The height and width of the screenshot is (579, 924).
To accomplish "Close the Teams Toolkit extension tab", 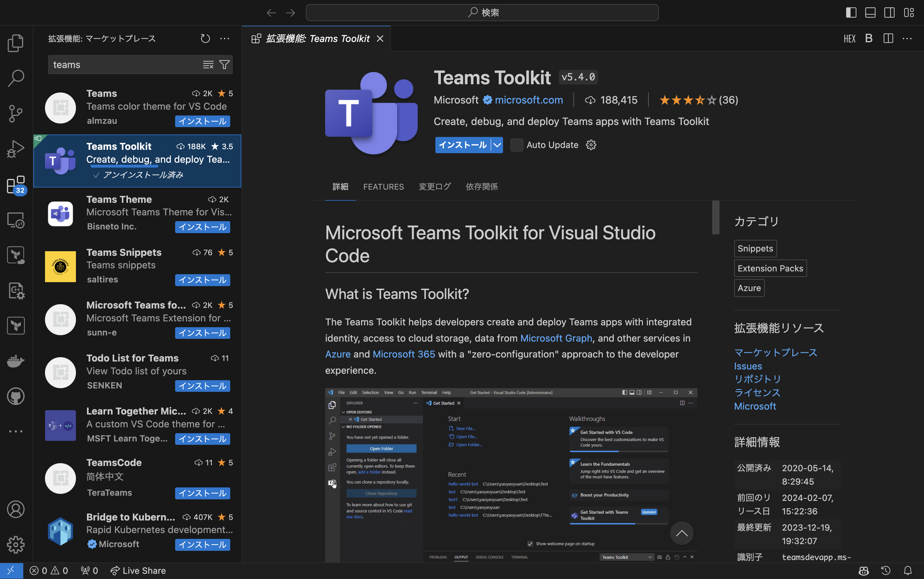I will (380, 39).
